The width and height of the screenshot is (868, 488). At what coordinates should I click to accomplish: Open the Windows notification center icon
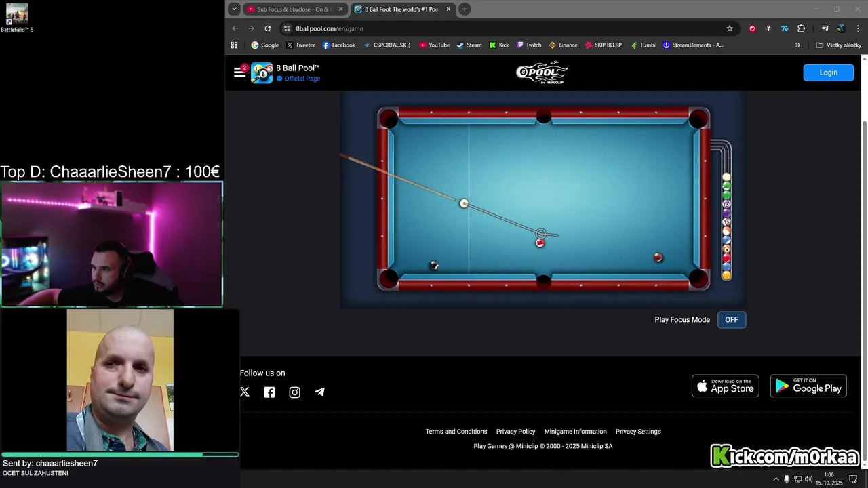pos(853,479)
